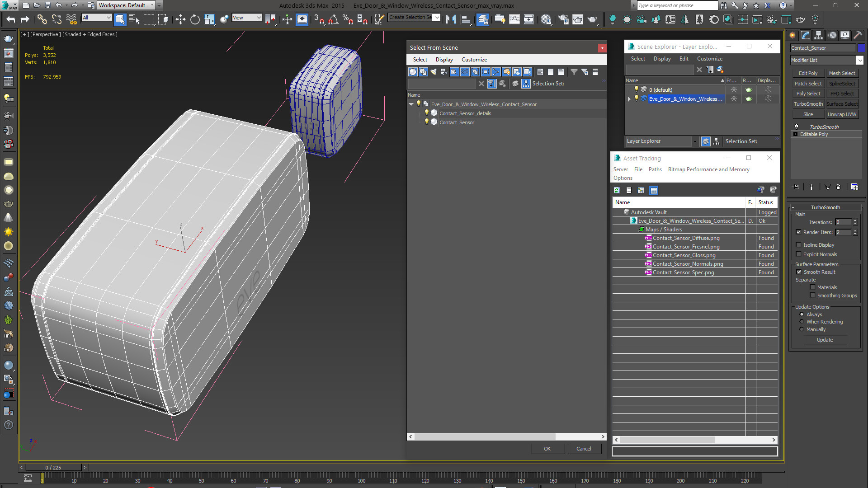Refresh the Asset Tracking list
This screenshot has width=868, height=488.
coord(617,190)
